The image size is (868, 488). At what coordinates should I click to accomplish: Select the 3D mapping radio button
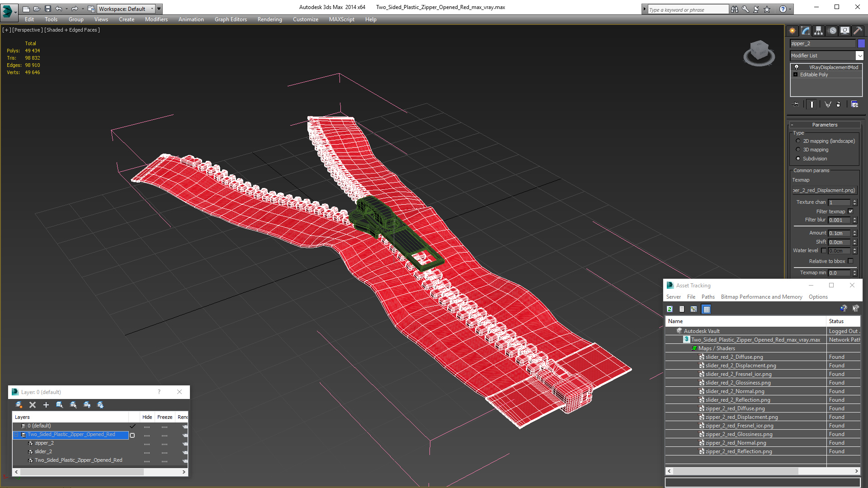coord(798,150)
